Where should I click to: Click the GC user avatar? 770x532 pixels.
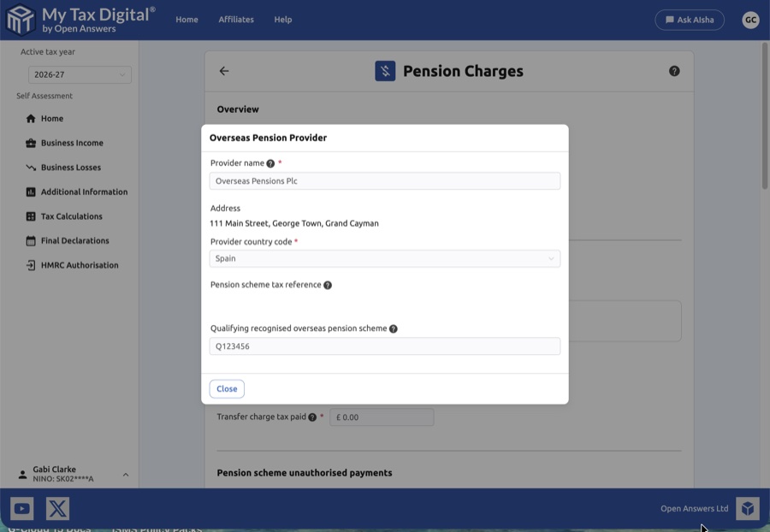pyautogui.click(x=750, y=20)
